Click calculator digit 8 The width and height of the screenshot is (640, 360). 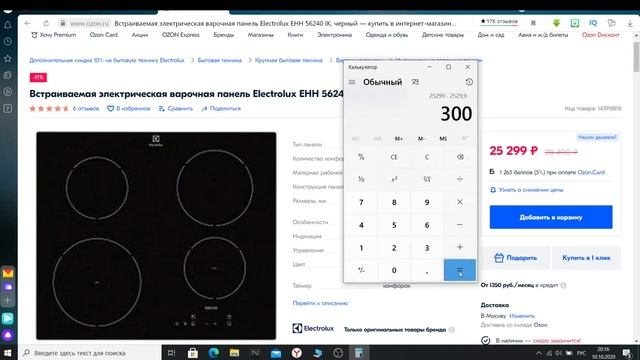tap(394, 202)
